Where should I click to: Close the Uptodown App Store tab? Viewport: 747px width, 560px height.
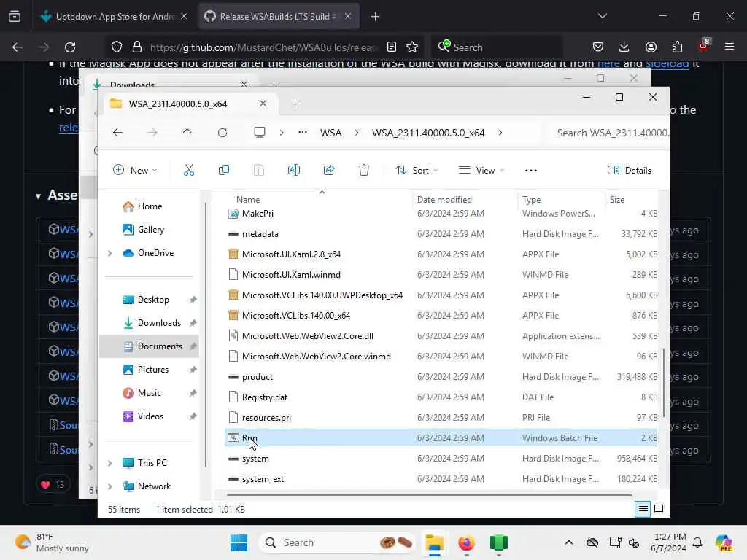click(x=184, y=16)
